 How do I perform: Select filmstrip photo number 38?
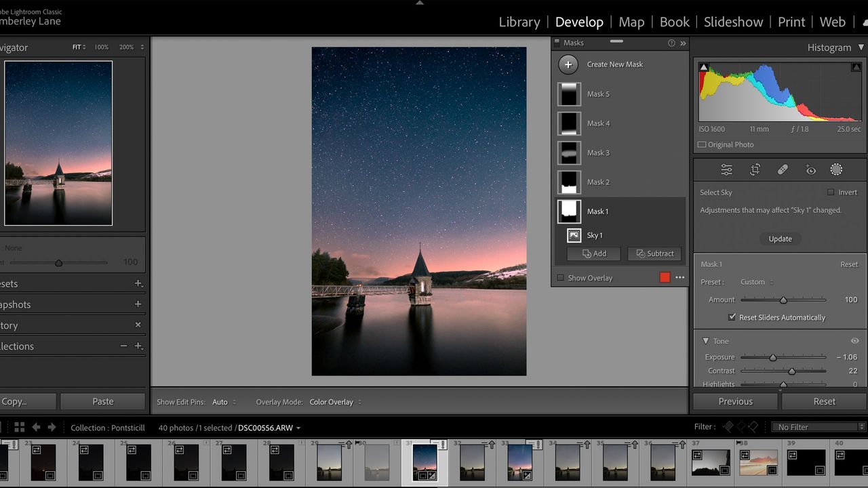(x=758, y=462)
